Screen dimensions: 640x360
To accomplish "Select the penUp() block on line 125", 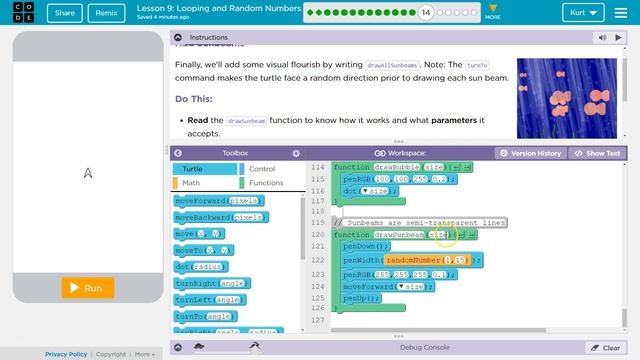I will point(361,298).
